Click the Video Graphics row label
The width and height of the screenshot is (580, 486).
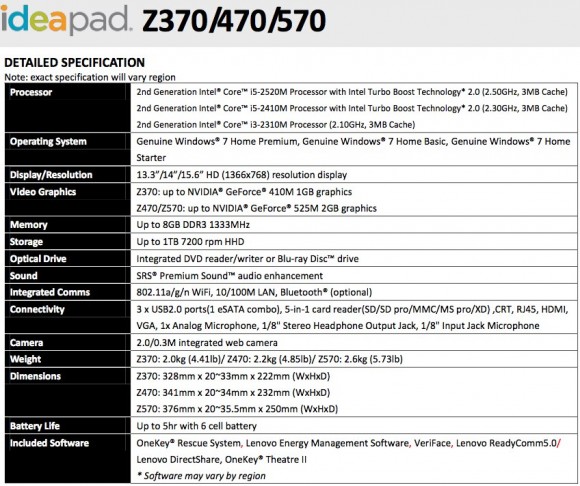point(43,192)
